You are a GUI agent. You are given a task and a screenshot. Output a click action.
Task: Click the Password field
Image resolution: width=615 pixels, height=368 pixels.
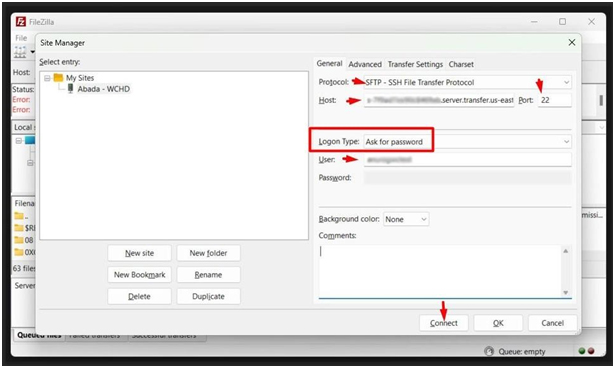468,178
